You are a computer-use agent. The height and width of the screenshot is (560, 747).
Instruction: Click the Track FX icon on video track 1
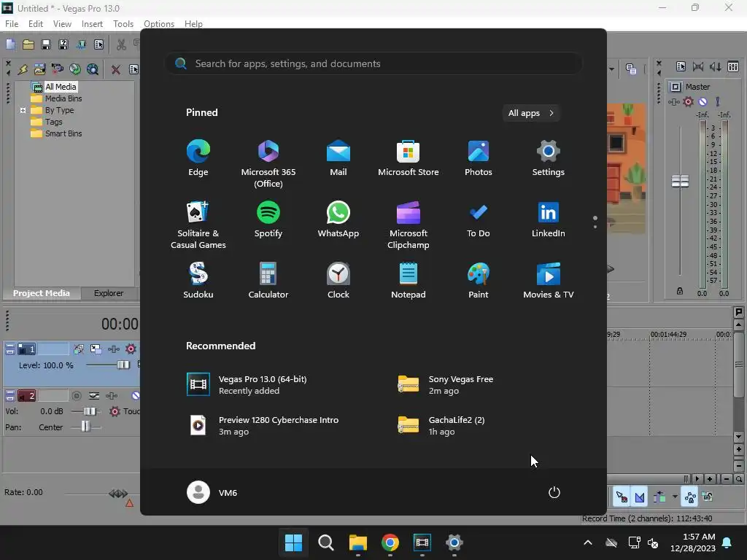[x=113, y=349]
